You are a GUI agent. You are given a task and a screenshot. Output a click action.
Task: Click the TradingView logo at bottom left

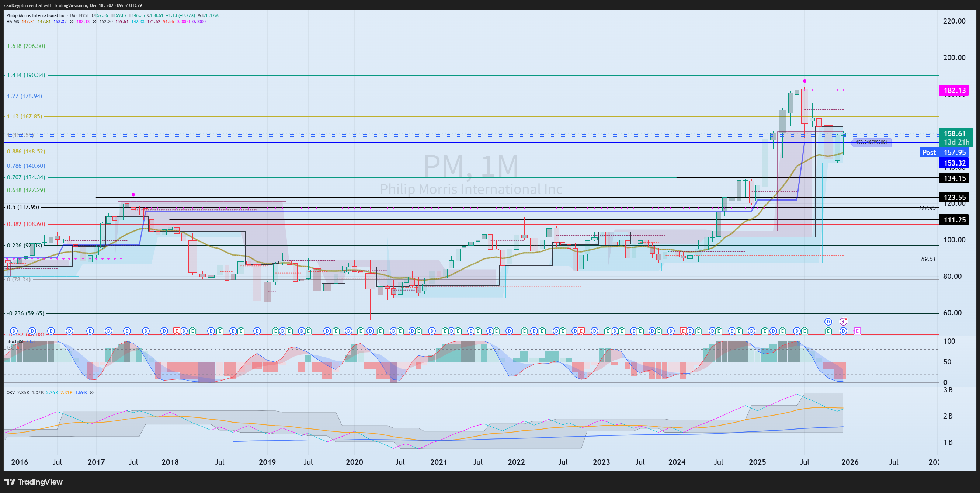pos(34,482)
